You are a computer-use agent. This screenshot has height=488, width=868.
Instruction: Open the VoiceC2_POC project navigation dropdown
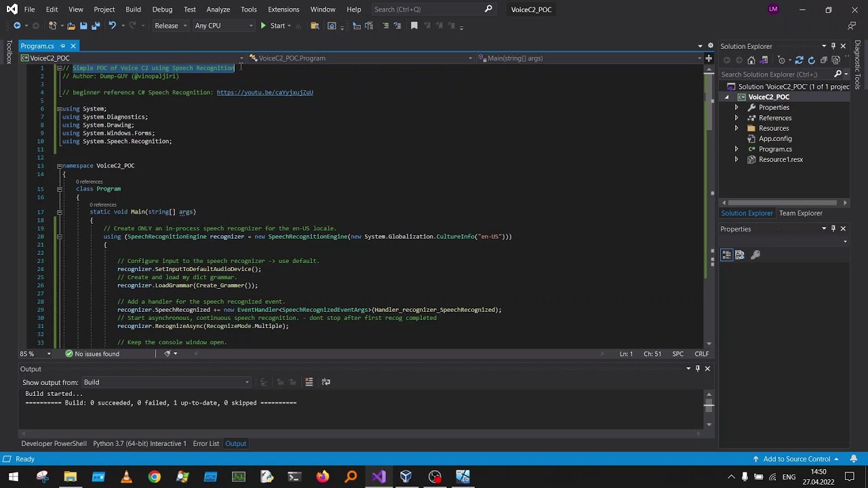coord(133,58)
